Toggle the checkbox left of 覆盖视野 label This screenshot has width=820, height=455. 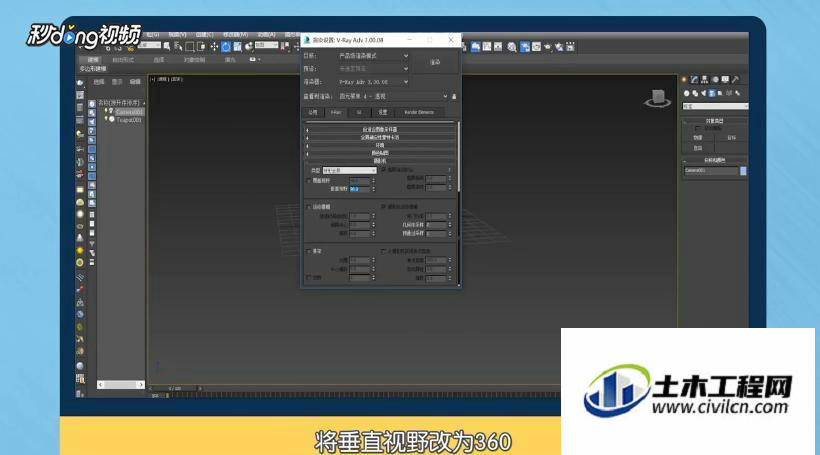(x=309, y=180)
